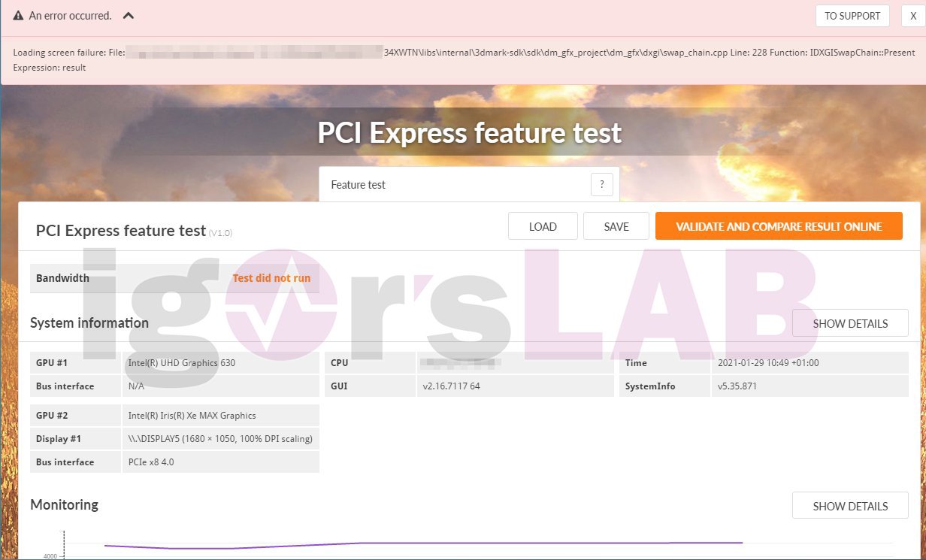Image resolution: width=926 pixels, height=560 pixels.
Task: Click the time value 2021-01-29 10:49
Action: click(x=768, y=363)
